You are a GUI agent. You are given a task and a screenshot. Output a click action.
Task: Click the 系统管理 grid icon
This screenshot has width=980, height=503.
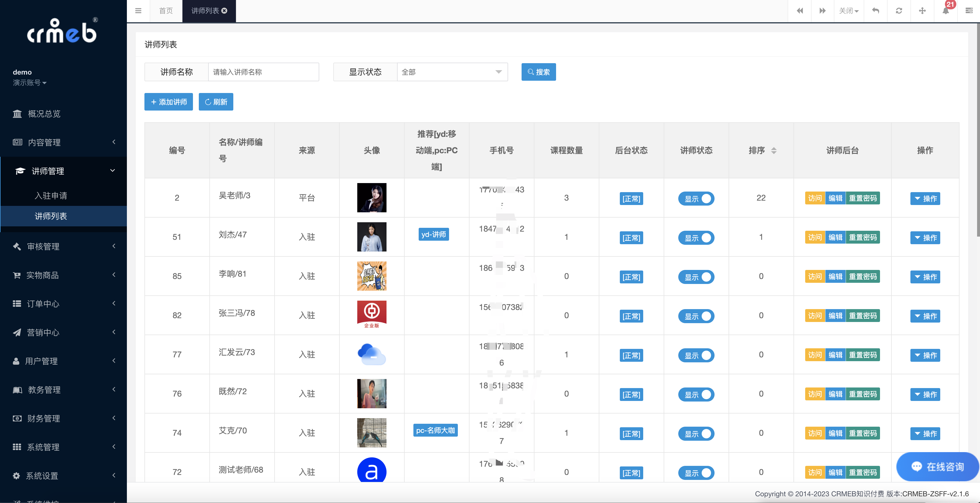[17, 447]
